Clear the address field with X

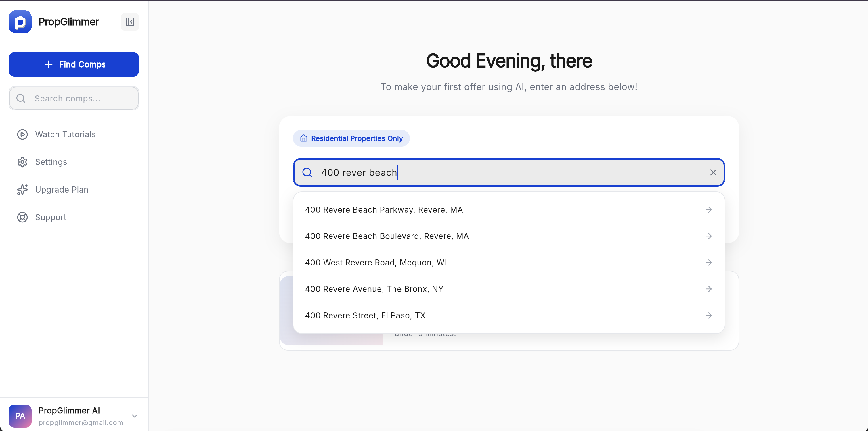point(713,172)
